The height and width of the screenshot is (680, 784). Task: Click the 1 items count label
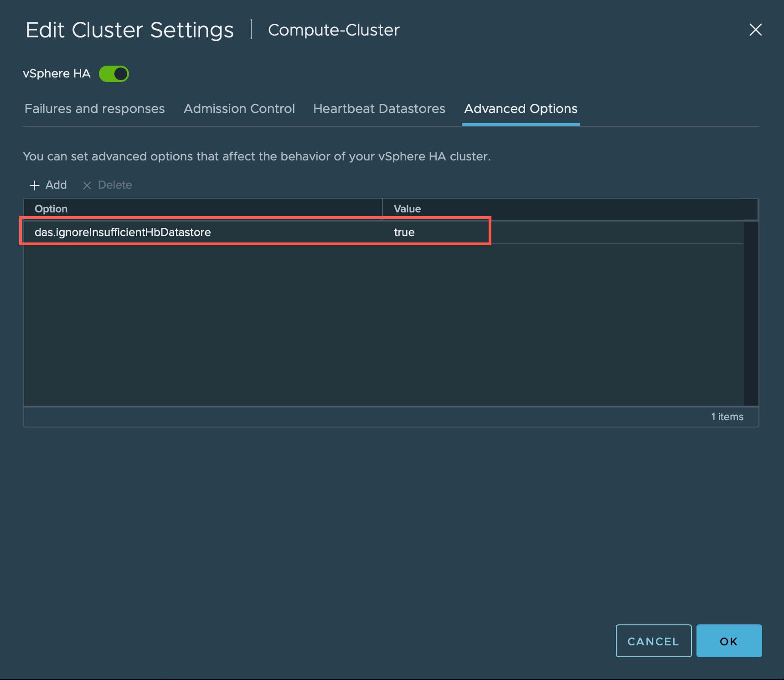tap(727, 417)
